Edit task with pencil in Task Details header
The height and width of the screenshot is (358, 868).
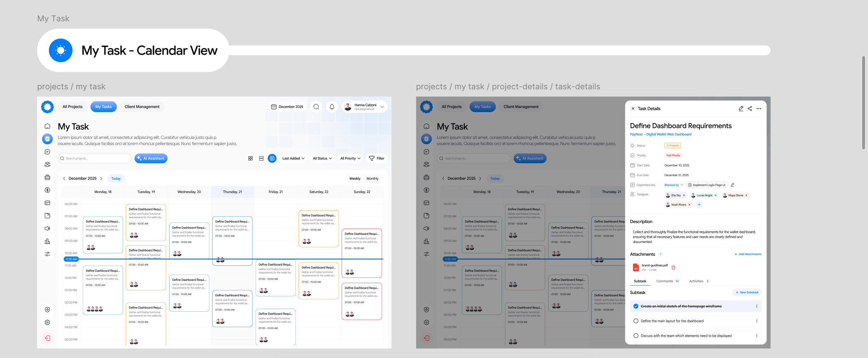coord(741,108)
